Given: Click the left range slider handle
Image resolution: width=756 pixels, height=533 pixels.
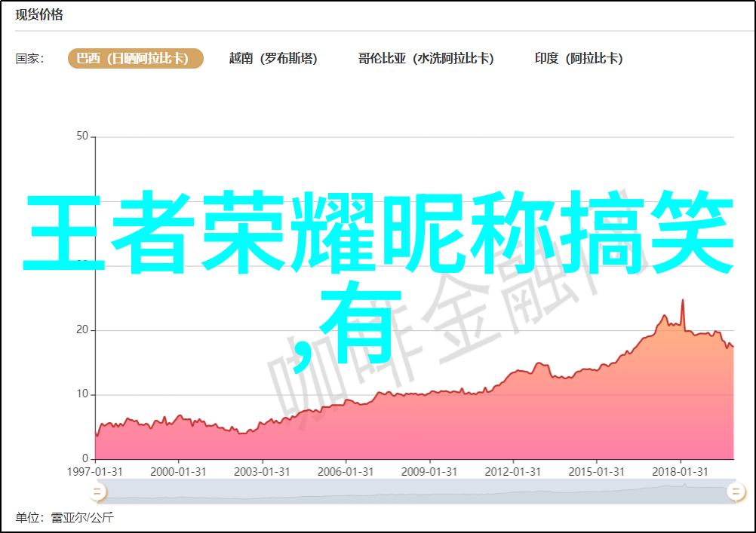Looking at the screenshot, I should (x=97, y=492).
